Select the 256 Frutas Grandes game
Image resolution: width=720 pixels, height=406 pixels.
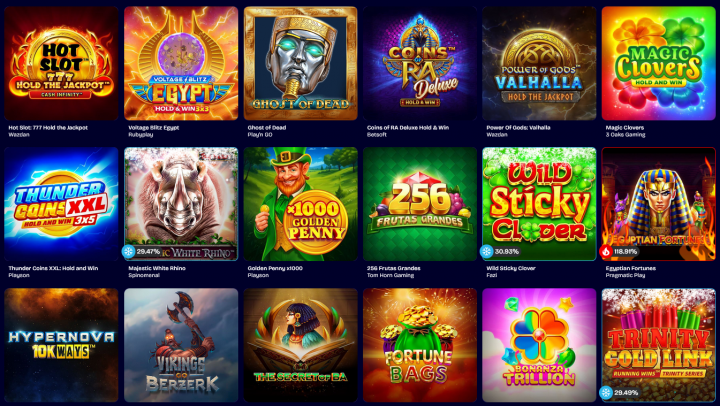pyautogui.click(x=420, y=204)
